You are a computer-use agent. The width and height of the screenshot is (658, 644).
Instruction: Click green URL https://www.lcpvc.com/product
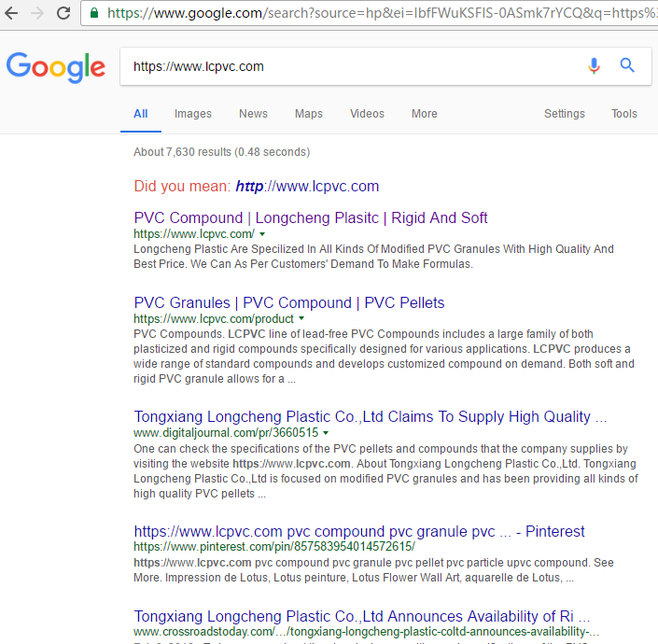point(213,319)
